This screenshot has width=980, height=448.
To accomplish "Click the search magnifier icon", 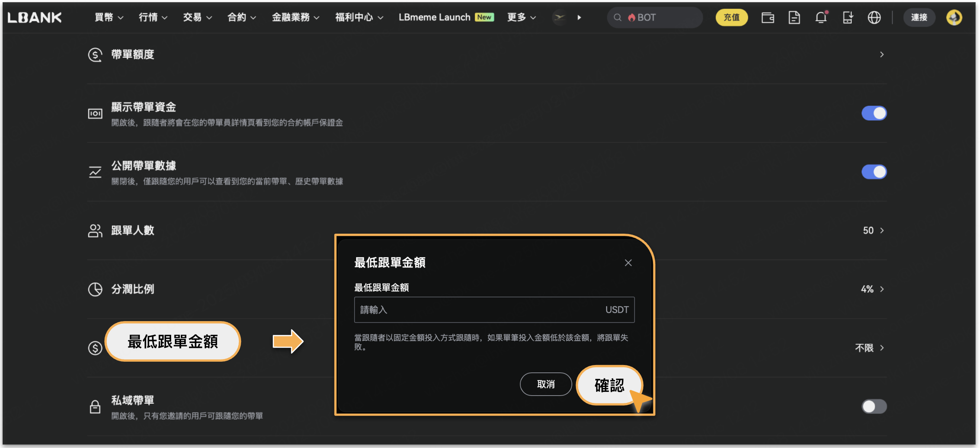I will (x=618, y=17).
